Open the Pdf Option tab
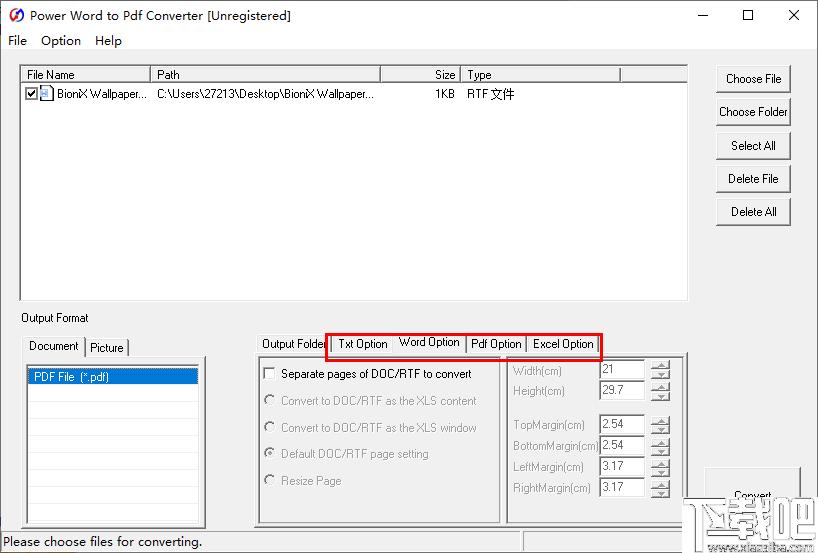 coord(496,344)
